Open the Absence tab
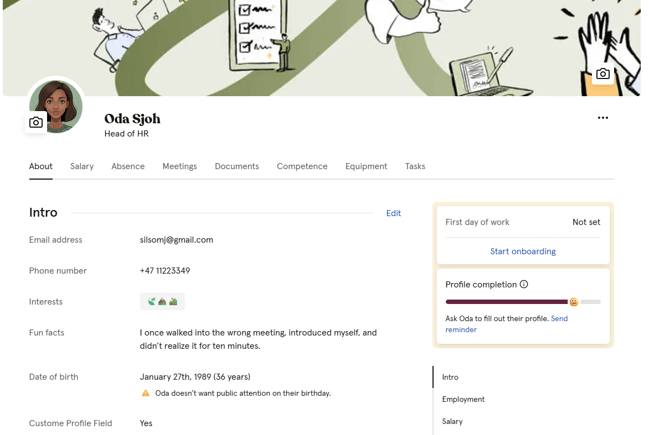The width and height of the screenshot is (649, 435). 128,167
